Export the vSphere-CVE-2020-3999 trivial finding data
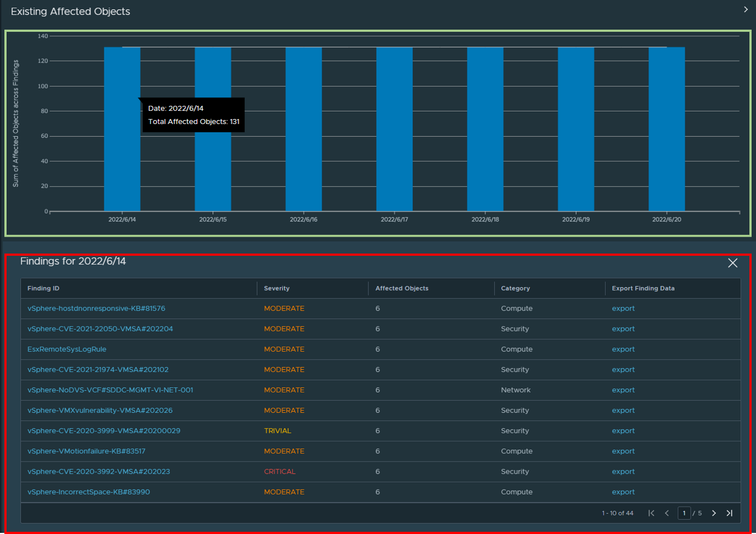 click(623, 431)
